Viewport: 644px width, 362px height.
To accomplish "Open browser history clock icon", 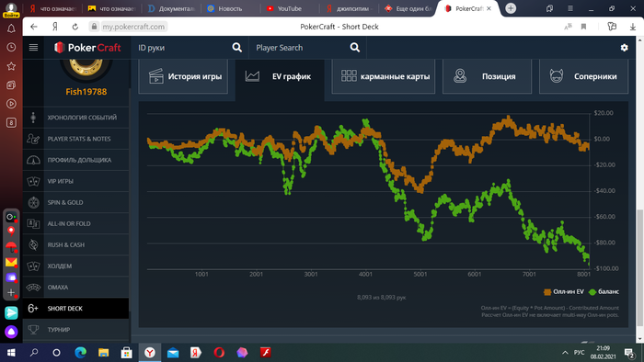I will coord(11,47).
